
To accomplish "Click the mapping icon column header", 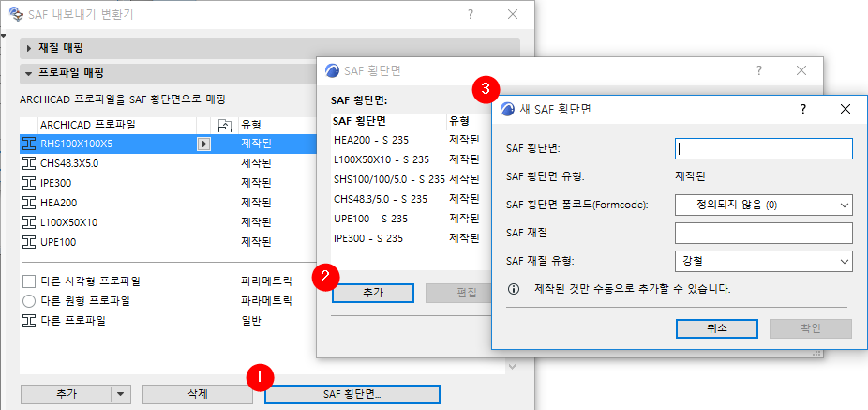I will tap(225, 125).
